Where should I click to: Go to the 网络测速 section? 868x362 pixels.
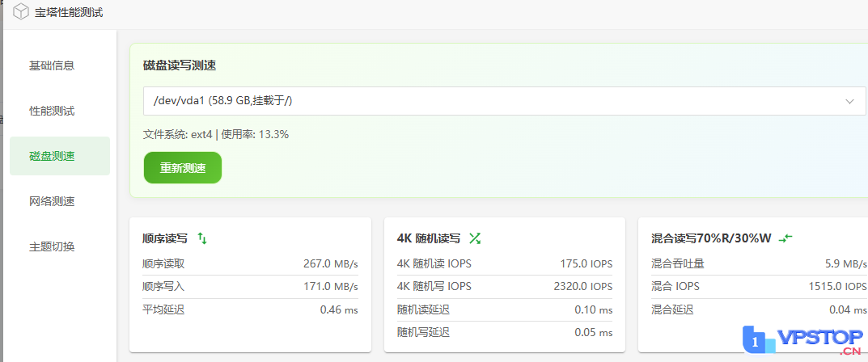pyautogui.click(x=52, y=201)
